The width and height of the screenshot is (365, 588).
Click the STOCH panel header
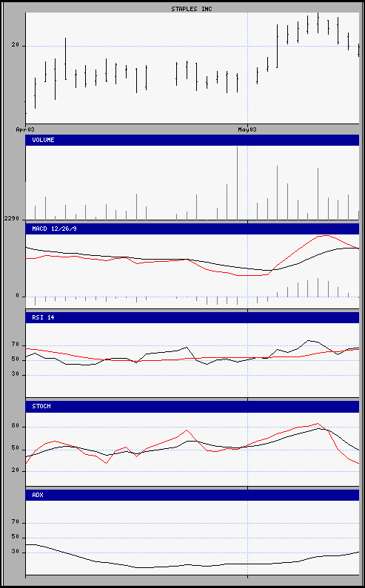click(192, 407)
